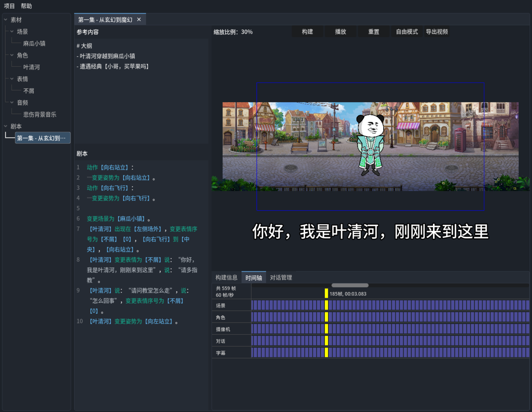Click the 导出视频 button

pos(437,32)
